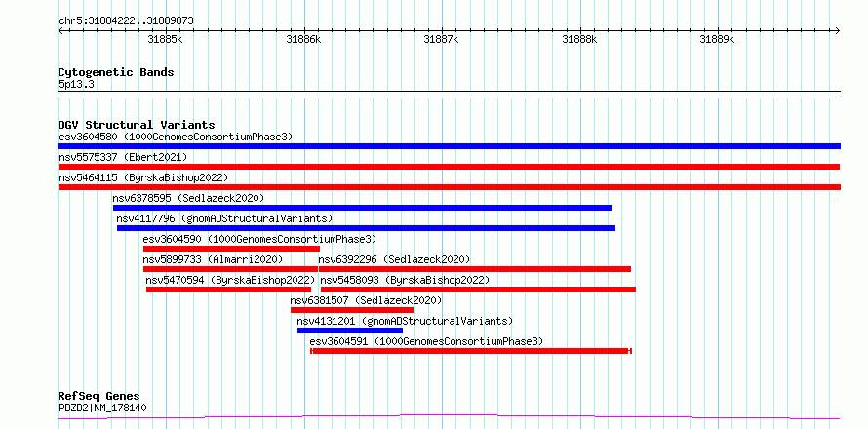Select the red nsv5575337 Ebert2021 bar
This screenshot has width=868, height=429.
click(449, 167)
